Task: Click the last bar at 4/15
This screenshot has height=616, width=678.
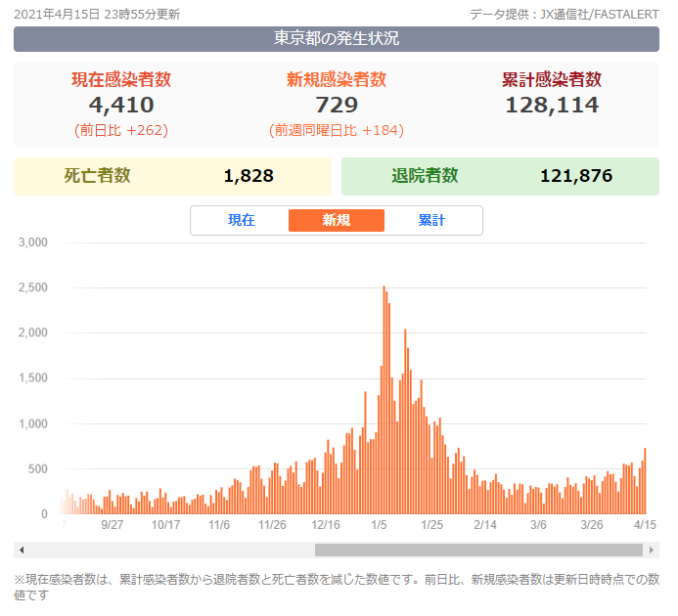Action: click(x=645, y=481)
